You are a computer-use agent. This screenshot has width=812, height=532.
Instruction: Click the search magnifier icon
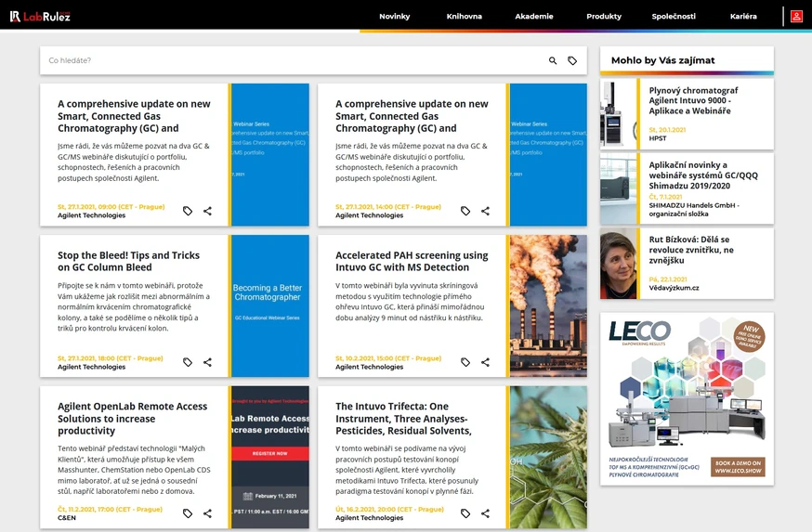553,60
